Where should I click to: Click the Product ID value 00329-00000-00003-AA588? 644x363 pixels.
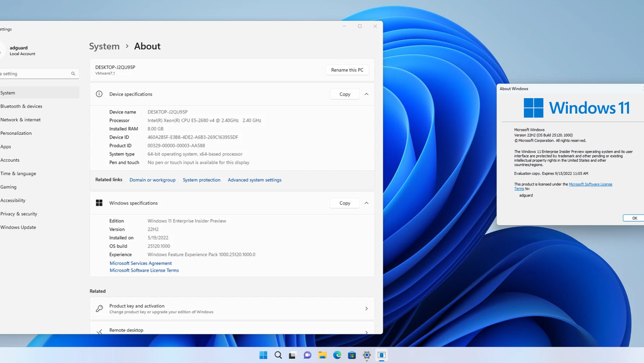tap(176, 146)
